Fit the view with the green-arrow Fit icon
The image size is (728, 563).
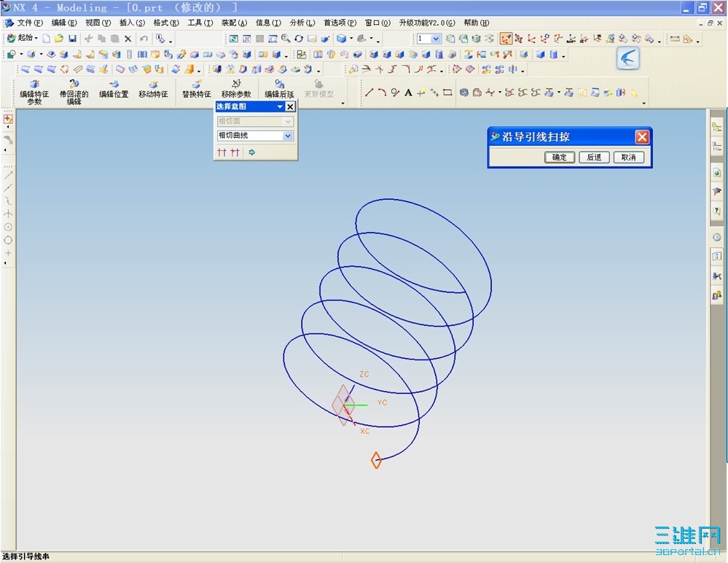pyautogui.click(x=233, y=39)
